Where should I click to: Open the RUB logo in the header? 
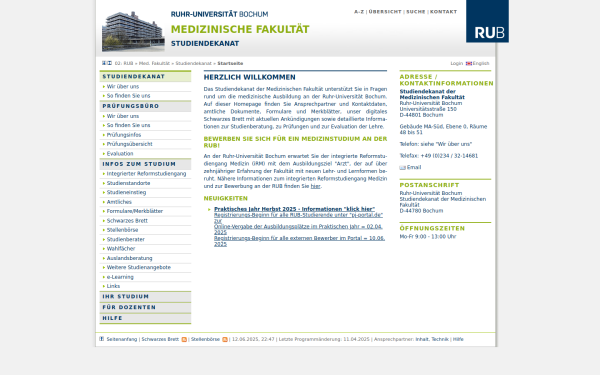point(487,21)
